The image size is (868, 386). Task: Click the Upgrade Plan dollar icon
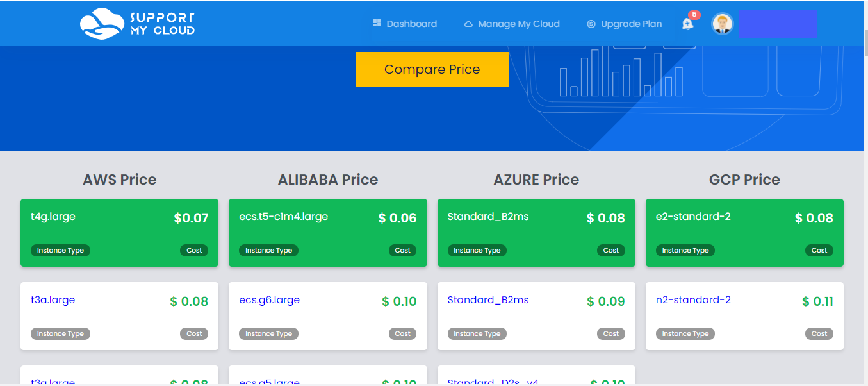591,24
